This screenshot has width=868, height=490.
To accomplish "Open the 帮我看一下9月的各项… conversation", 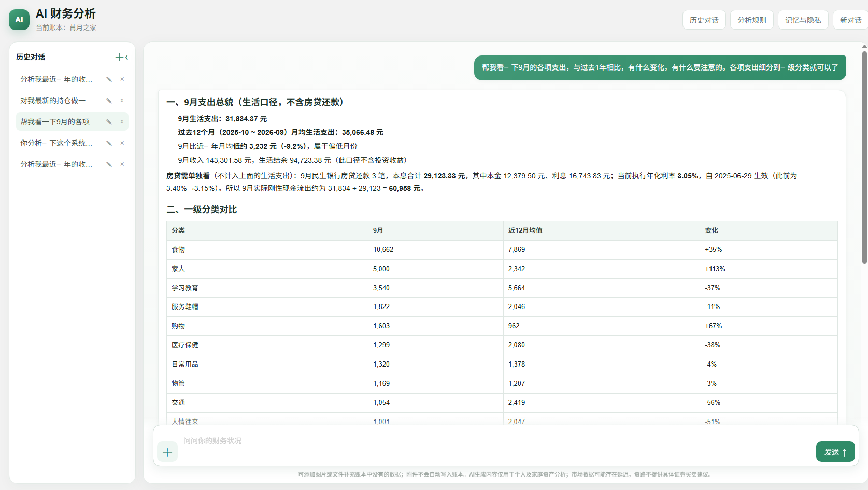I will click(58, 122).
